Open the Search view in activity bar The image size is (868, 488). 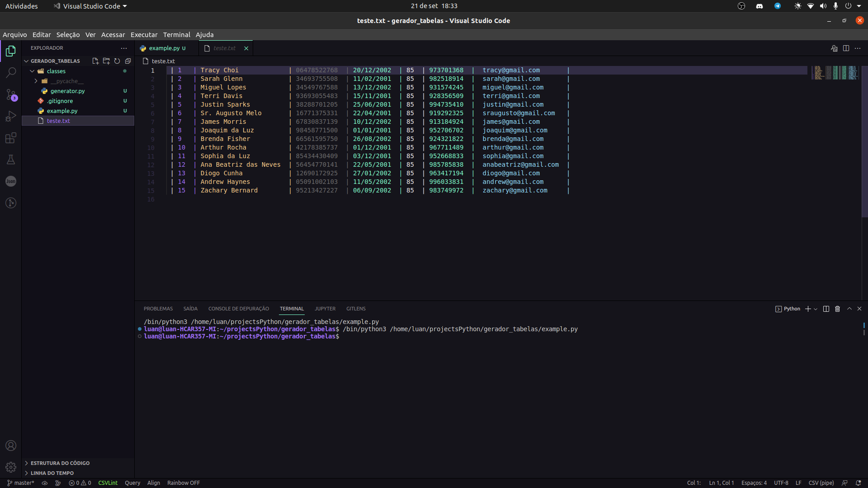click(11, 72)
